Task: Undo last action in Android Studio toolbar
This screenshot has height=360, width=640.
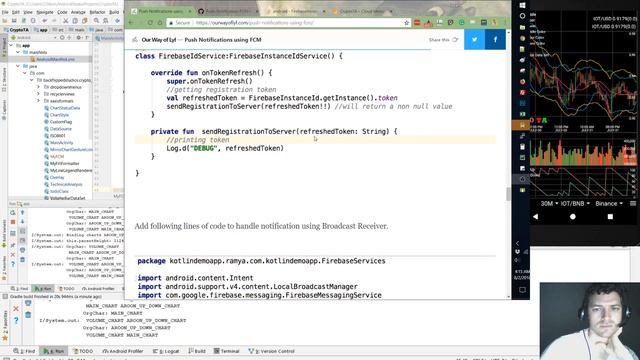Action: (x=44, y=20)
